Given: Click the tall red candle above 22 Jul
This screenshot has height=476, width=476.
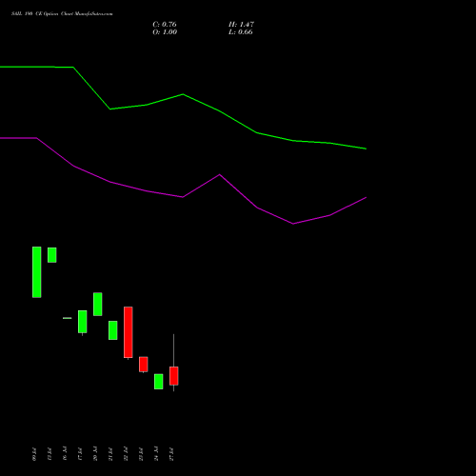Looking at the screenshot, I should pyautogui.click(x=129, y=332).
